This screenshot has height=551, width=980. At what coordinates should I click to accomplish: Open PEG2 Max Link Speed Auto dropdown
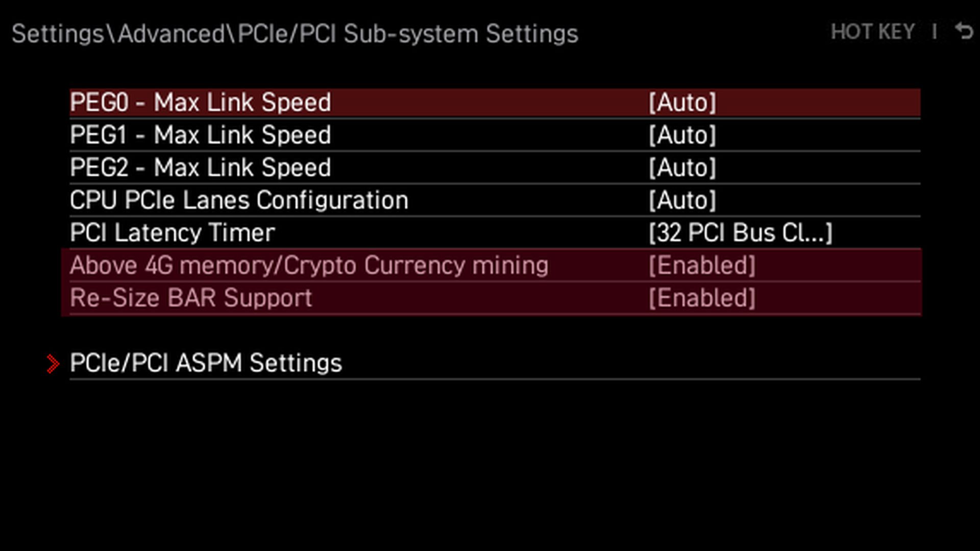click(682, 168)
